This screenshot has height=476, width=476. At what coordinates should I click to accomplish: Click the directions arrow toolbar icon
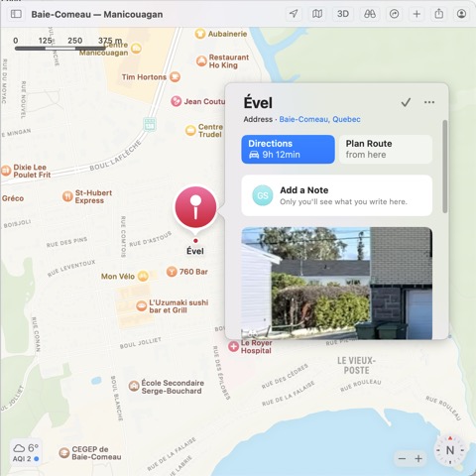point(394,14)
